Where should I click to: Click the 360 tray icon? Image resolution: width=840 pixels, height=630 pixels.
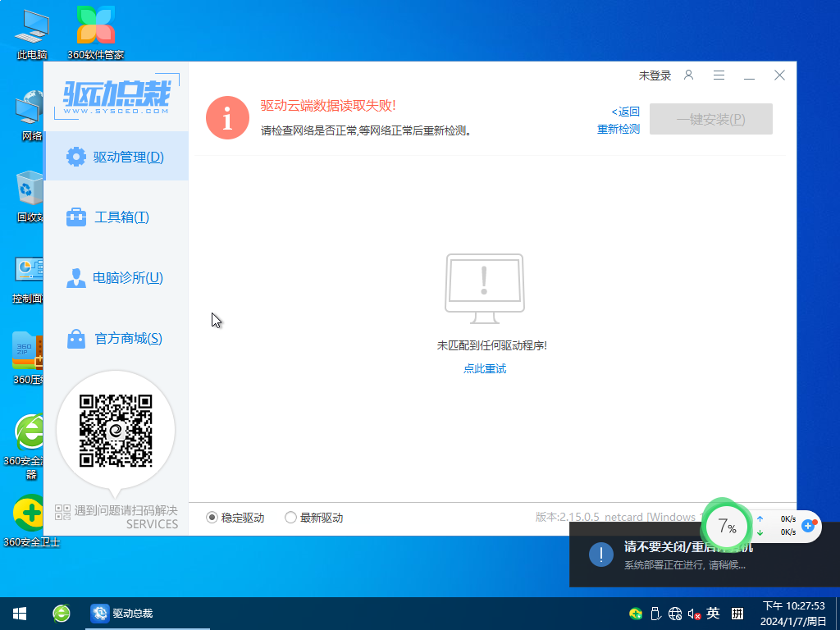pyautogui.click(x=636, y=614)
